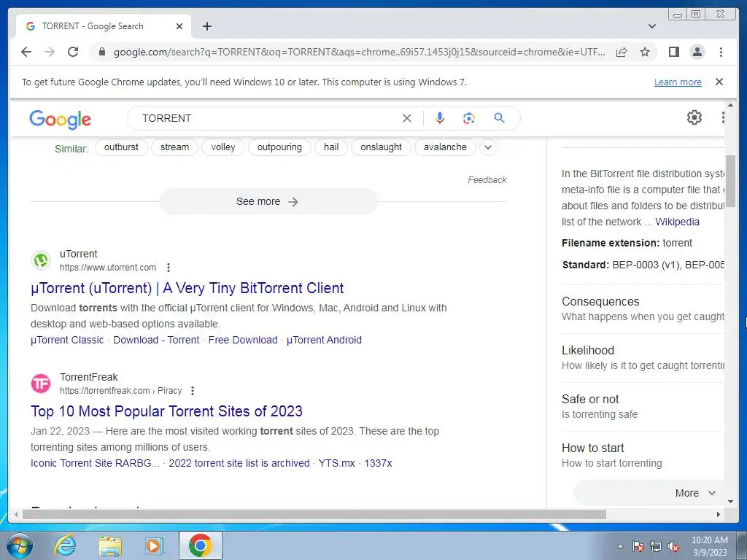
Task: Open µTorrent Android sitelink
Action: (x=324, y=340)
